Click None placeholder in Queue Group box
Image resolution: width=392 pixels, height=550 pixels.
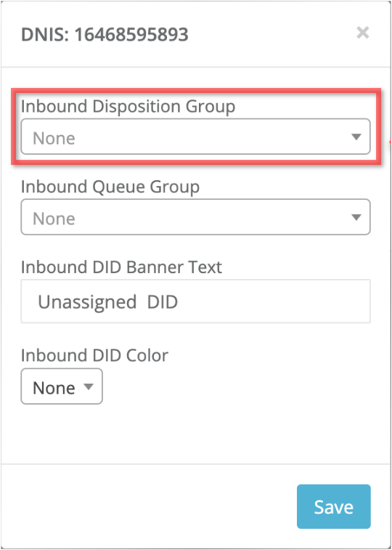pyautogui.click(x=54, y=219)
